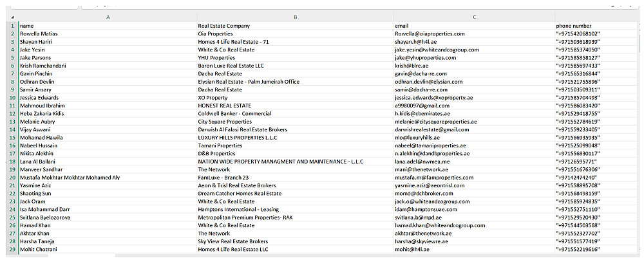Select cell with Nabeel Hussain
Image resolution: width=644 pixels, height=260 pixels.
click(108, 146)
